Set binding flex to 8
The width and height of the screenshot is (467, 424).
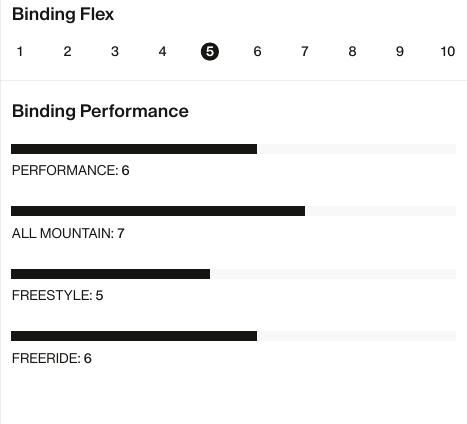(352, 52)
